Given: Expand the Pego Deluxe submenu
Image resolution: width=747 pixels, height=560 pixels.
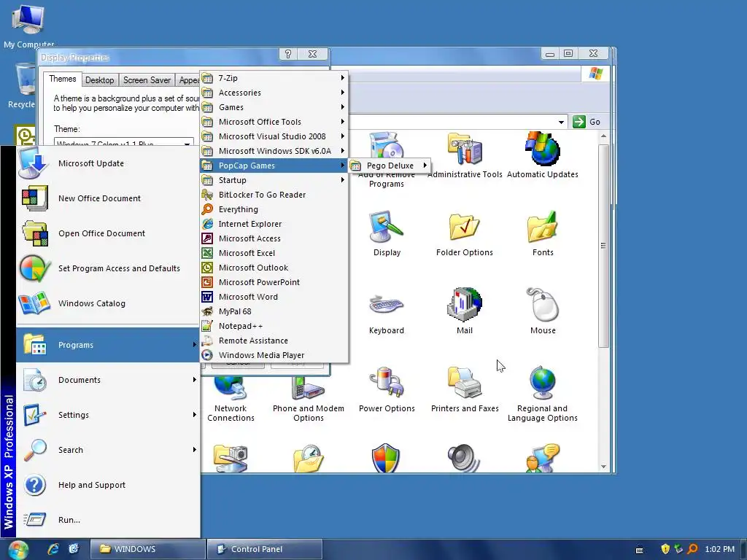Looking at the screenshot, I should (390, 166).
